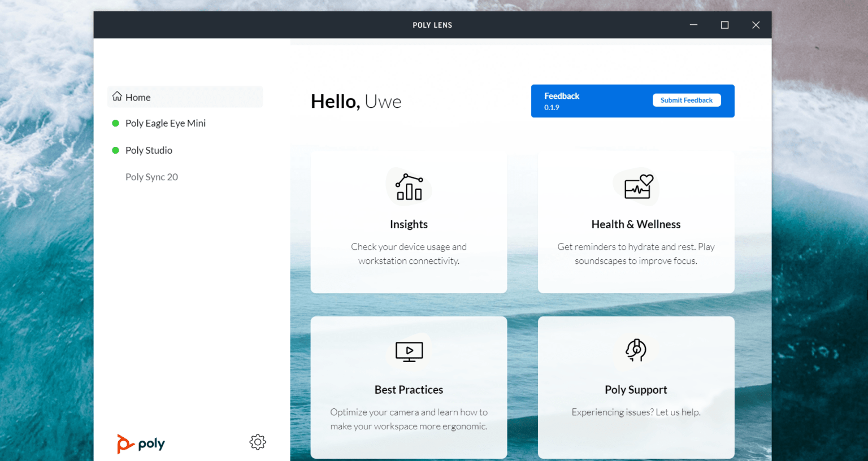Select Poly Studio from the device list

(x=149, y=150)
